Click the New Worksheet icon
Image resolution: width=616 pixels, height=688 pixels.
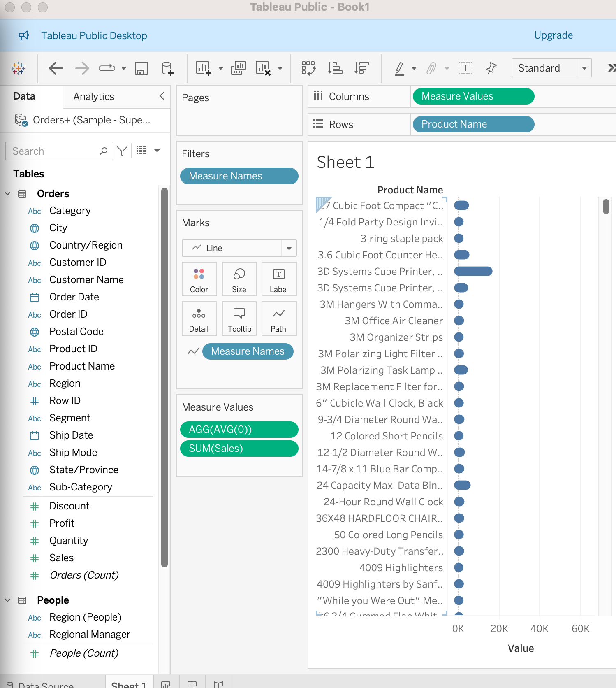pos(204,68)
